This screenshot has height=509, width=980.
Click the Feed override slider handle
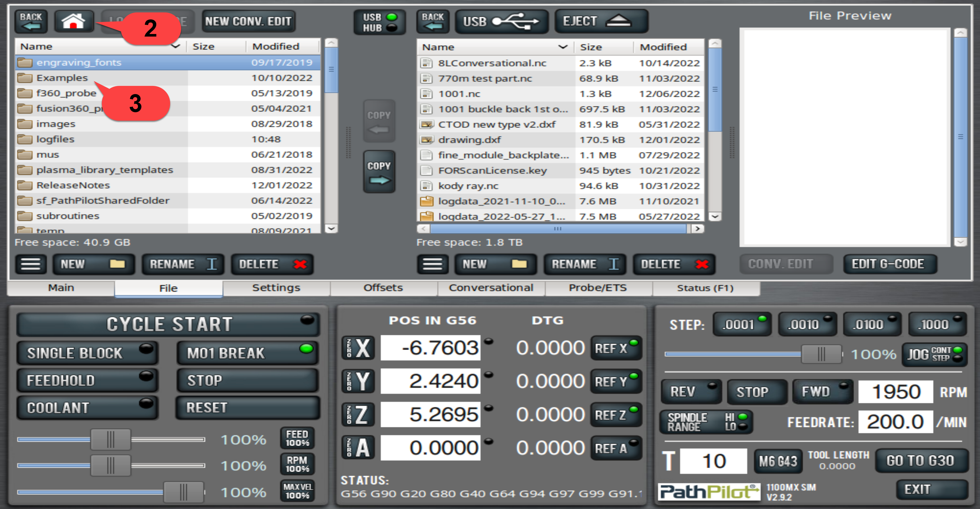point(110,439)
